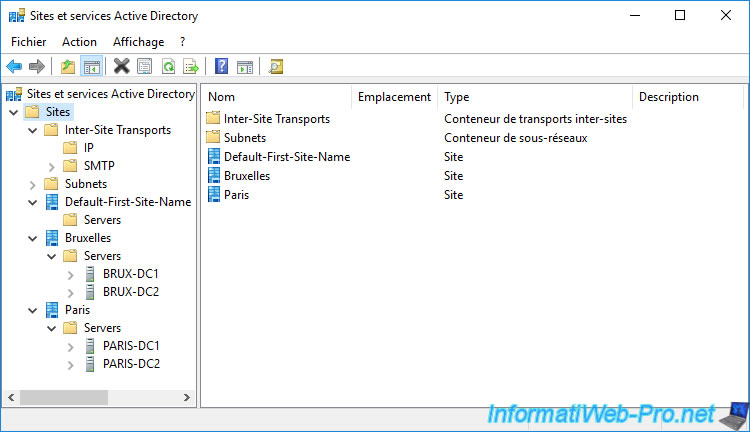Collapse the Sites tree node
The image size is (750, 432).
(14, 112)
